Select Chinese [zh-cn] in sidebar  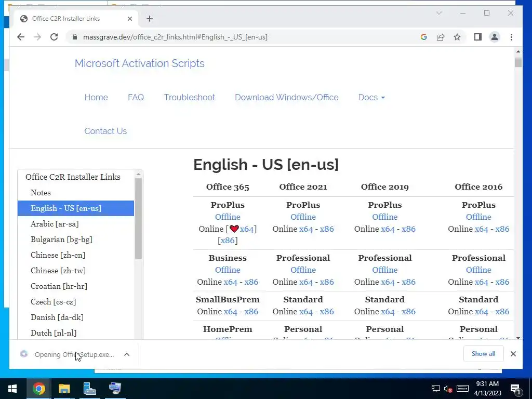tap(58, 255)
